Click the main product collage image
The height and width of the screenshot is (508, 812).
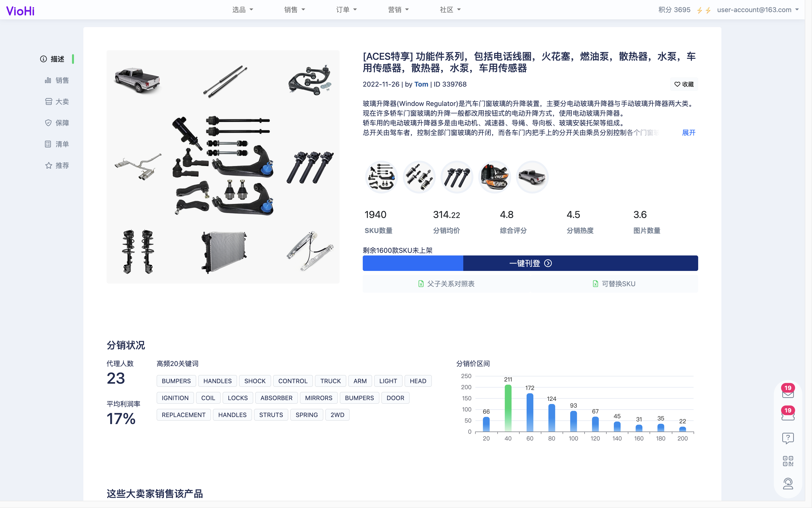click(x=223, y=167)
